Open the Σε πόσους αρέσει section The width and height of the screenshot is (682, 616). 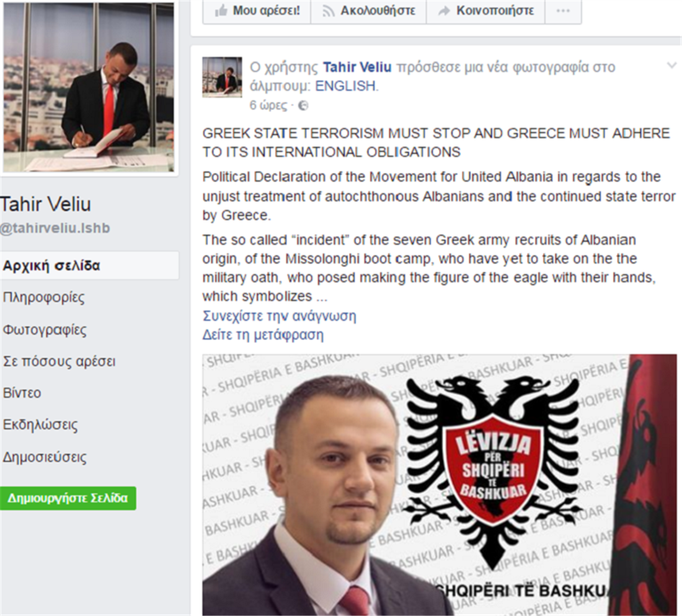click(x=59, y=361)
